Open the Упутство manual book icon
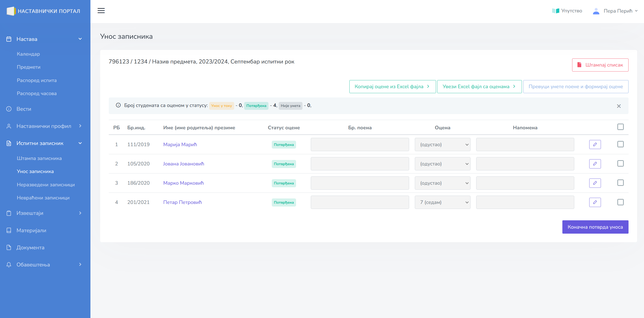 pyautogui.click(x=555, y=11)
